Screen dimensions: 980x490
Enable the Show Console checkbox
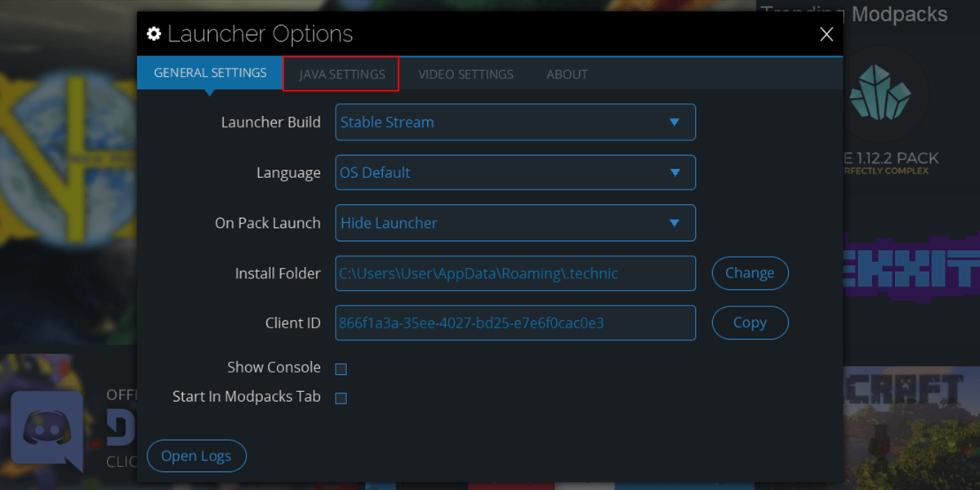(x=341, y=368)
